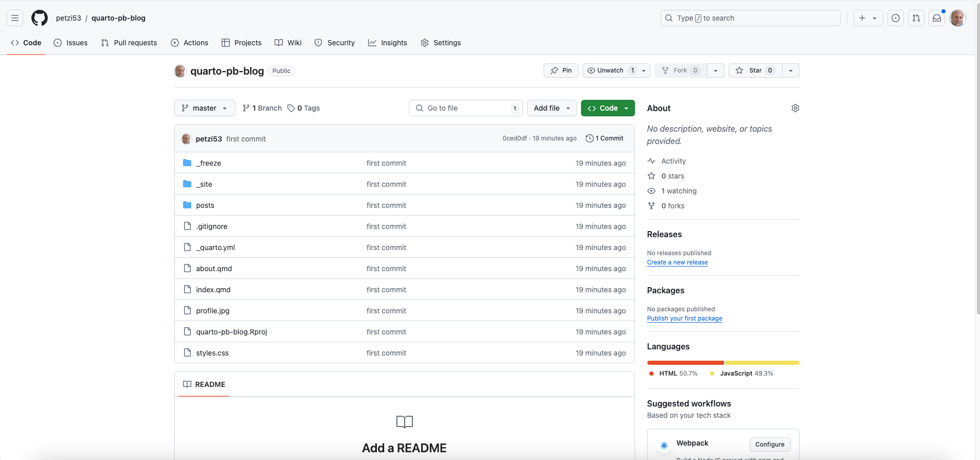
Task: Click the Go to file search field
Action: point(466,108)
